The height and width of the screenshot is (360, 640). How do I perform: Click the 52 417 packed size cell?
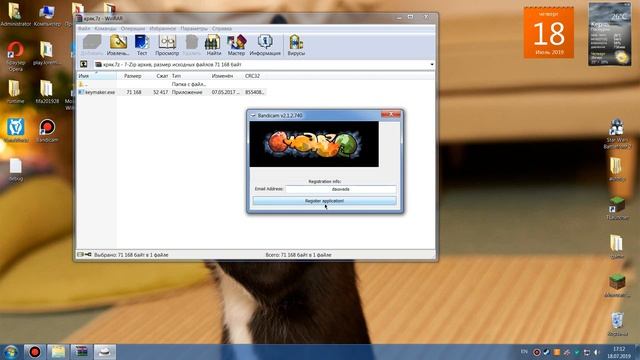[160, 92]
